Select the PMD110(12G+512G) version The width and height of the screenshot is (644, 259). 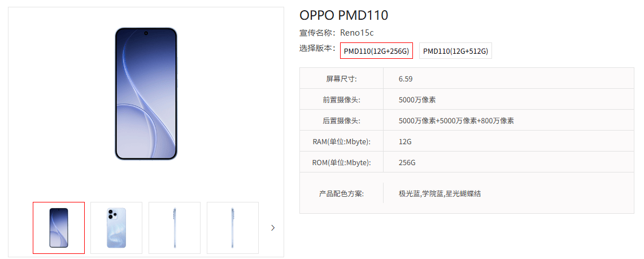coord(455,51)
